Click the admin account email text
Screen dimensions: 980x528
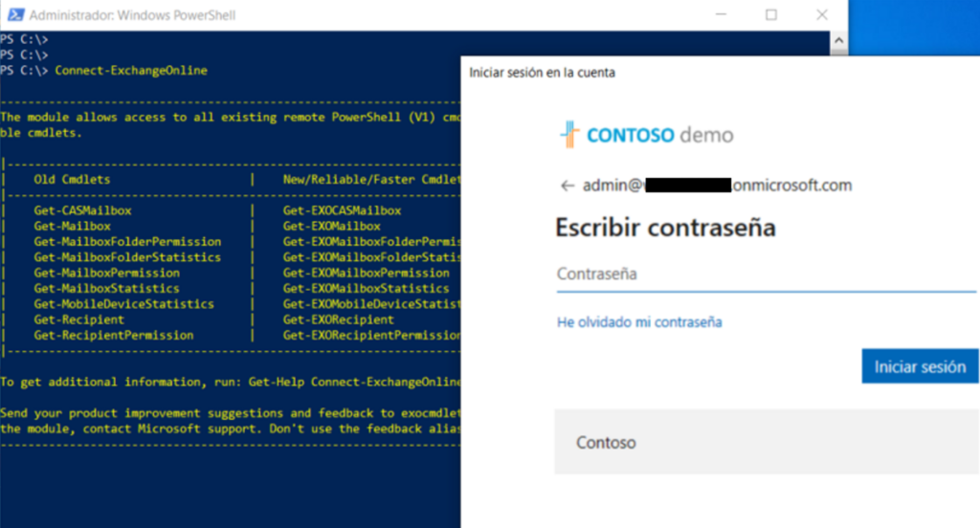pos(717,186)
